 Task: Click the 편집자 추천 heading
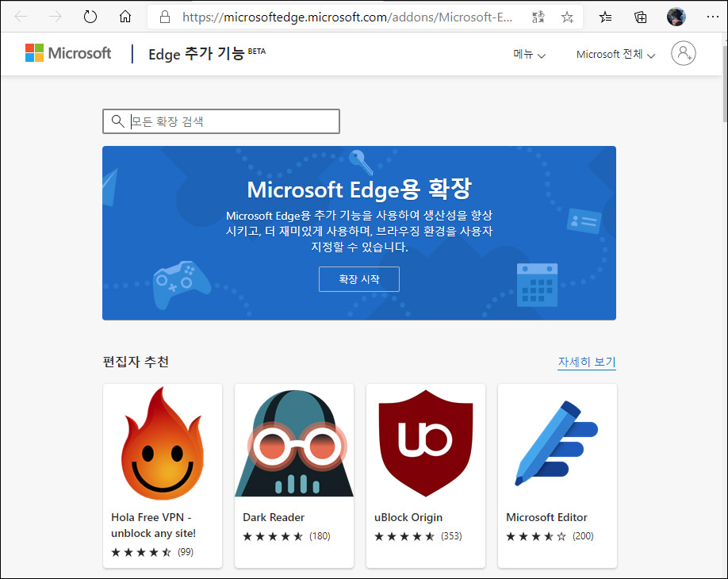[136, 362]
